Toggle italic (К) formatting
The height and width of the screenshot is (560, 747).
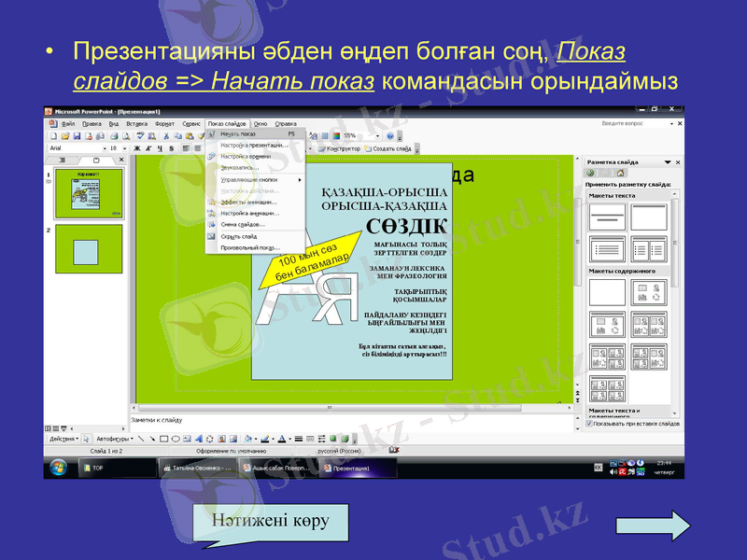[x=146, y=147]
